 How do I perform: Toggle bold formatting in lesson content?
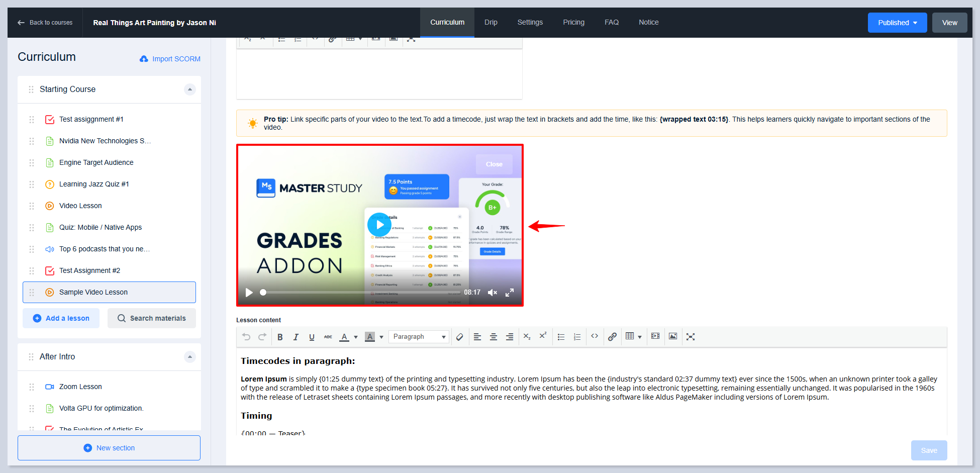[x=280, y=337]
